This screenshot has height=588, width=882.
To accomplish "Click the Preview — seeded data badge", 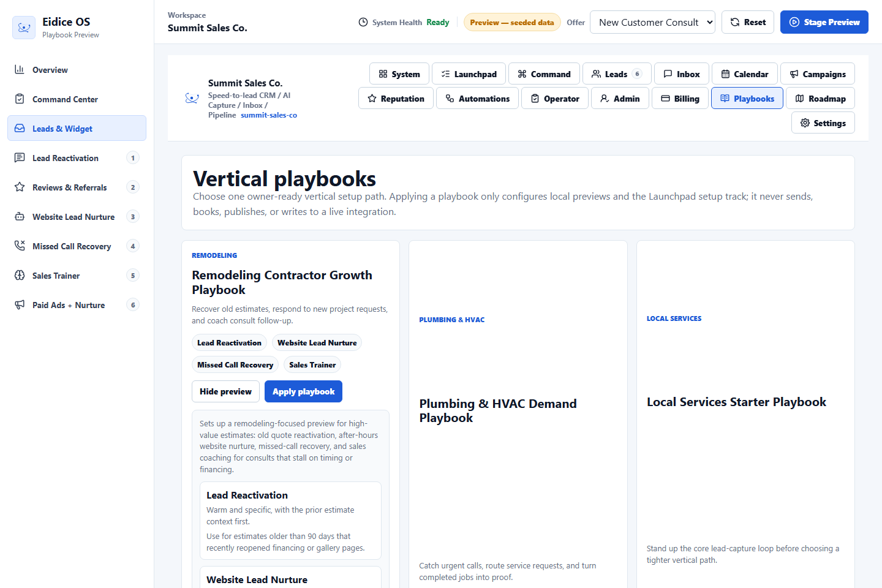I will click(512, 22).
